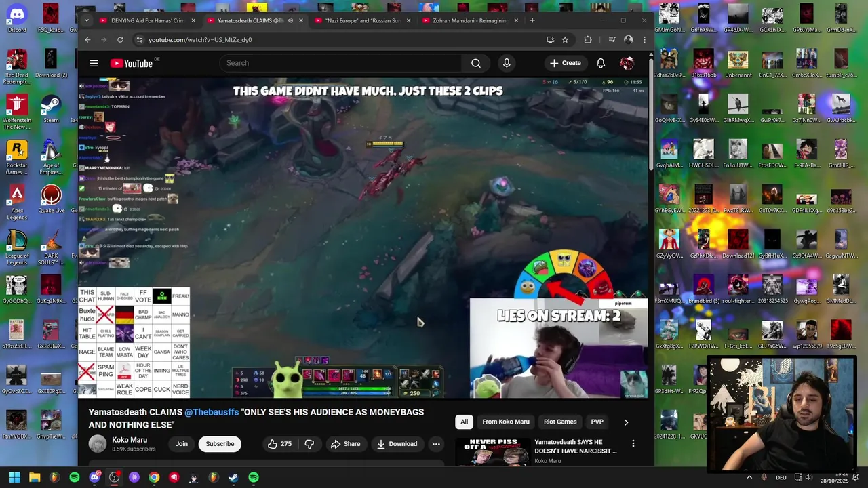
Task: Select the 'Riot Games' filter chip
Action: 560,422
